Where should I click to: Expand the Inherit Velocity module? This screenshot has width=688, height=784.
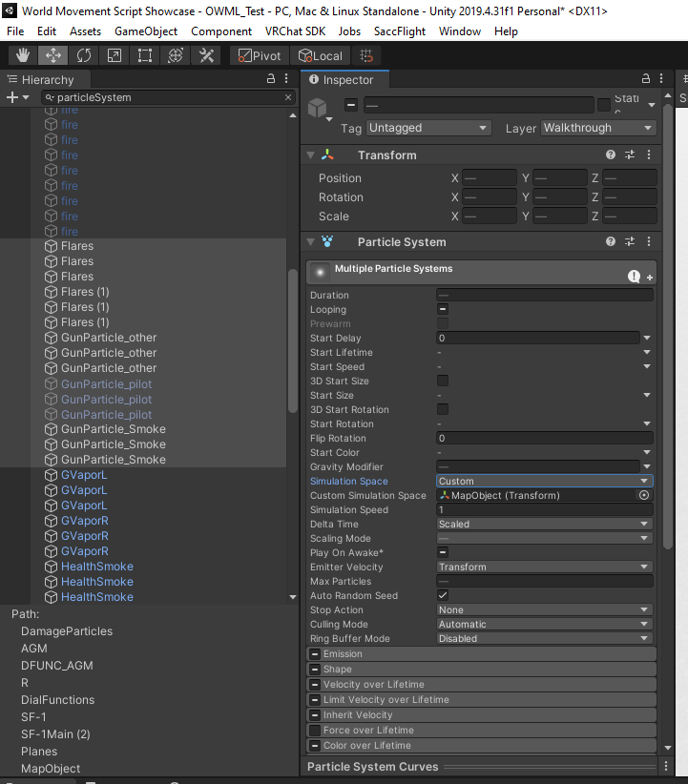pyautogui.click(x=481, y=714)
